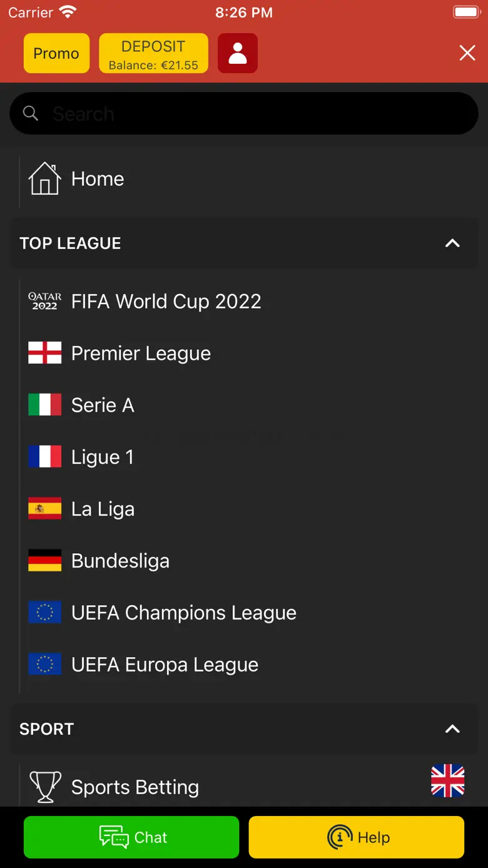Viewport: 488px width, 868px height.
Task: Tap the Germany flag icon
Action: coord(44,561)
